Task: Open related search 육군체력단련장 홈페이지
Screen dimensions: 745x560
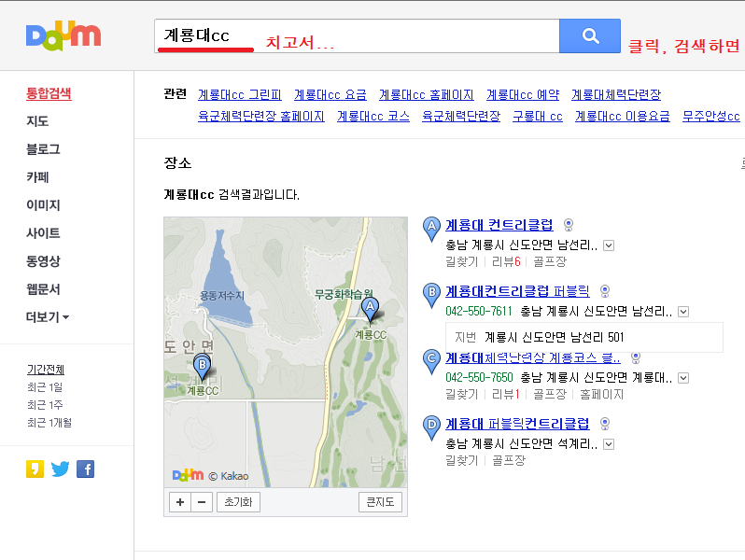Action: (x=261, y=116)
